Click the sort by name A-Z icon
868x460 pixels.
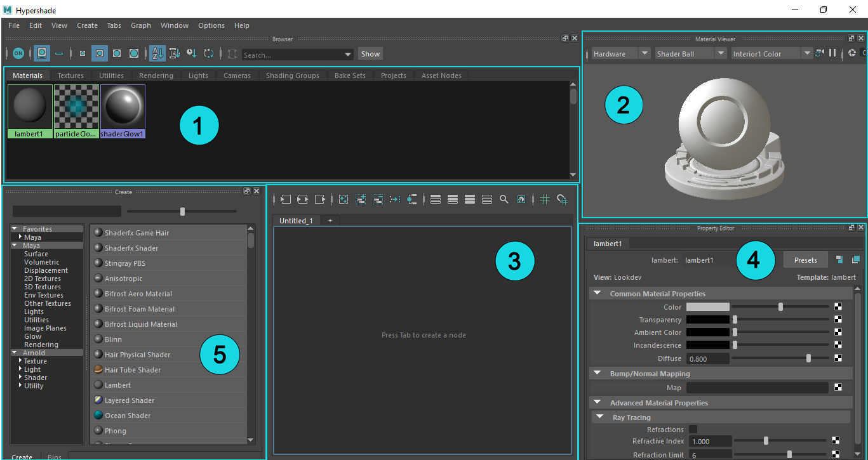[157, 54]
